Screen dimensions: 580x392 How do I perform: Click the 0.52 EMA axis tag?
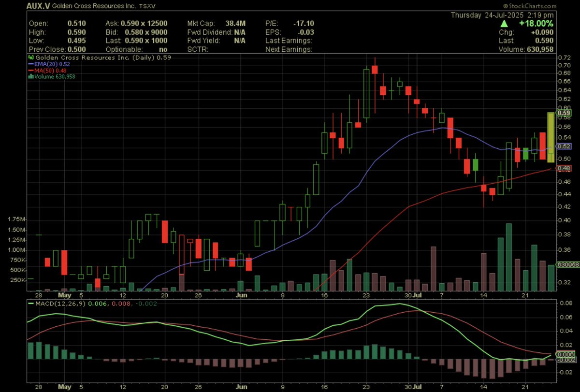pos(565,146)
